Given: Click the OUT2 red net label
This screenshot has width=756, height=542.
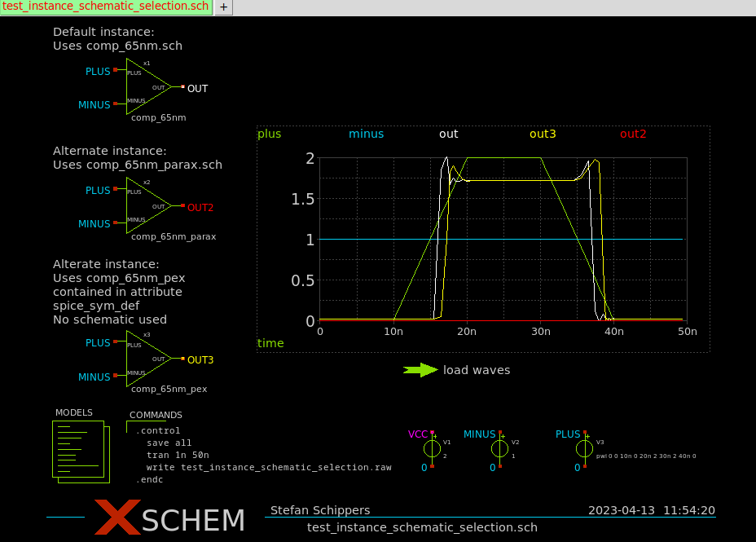Looking at the screenshot, I should pyautogui.click(x=200, y=208).
